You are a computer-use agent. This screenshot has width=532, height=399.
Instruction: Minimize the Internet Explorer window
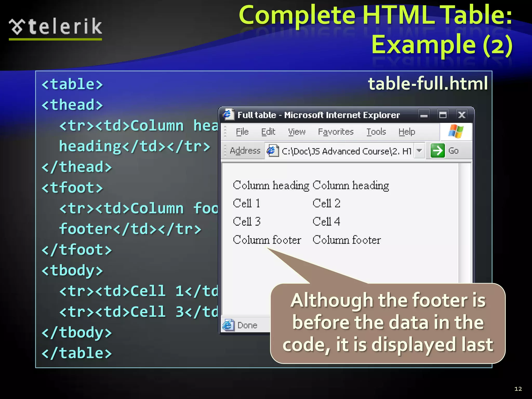tap(424, 115)
